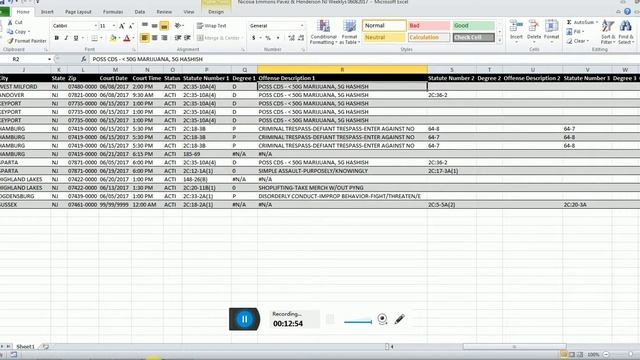Click the recorder pen annotation tool
The height and width of the screenshot is (360, 640).
400,319
